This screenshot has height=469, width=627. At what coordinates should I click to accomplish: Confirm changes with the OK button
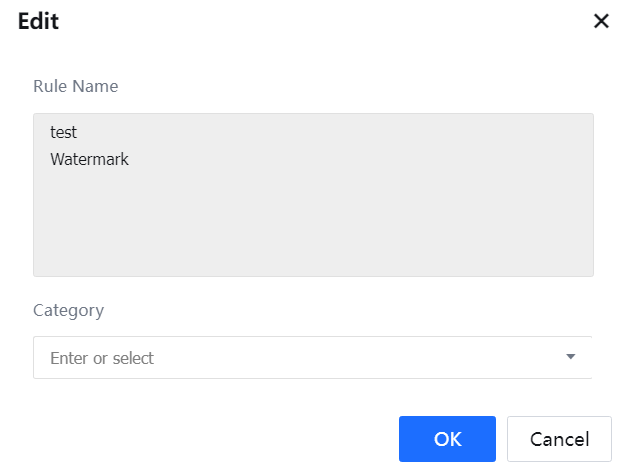click(x=447, y=439)
